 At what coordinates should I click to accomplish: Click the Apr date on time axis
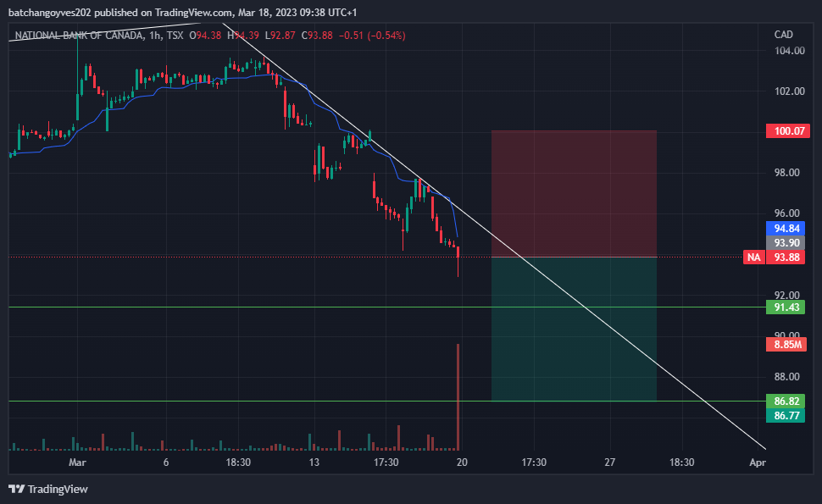758,462
